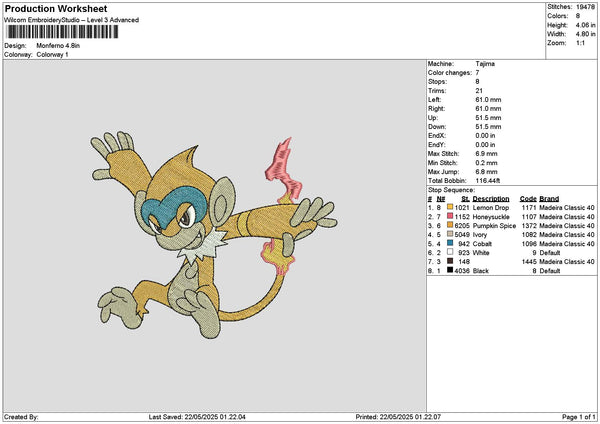Pick the Pumpkin Spice color swatch
Viewport: 600px width, 424px height.
(x=450, y=225)
